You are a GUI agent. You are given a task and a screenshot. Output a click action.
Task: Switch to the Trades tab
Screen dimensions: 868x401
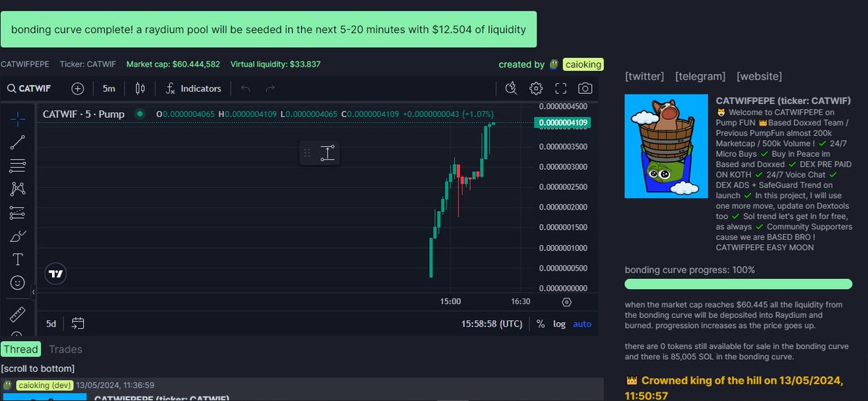[65, 350]
